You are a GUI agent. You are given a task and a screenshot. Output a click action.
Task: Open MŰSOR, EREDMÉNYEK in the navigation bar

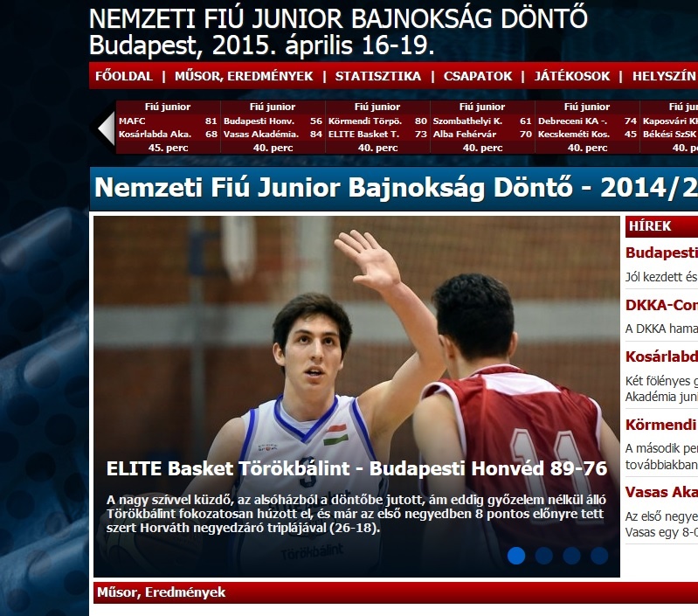click(x=244, y=76)
